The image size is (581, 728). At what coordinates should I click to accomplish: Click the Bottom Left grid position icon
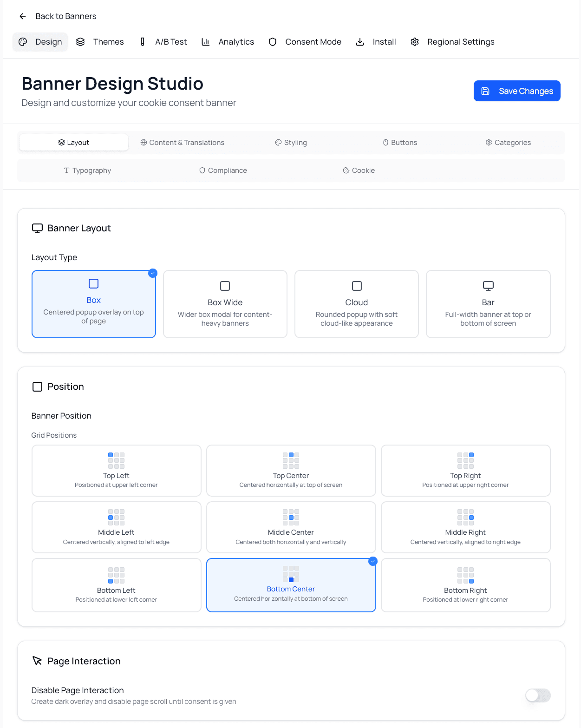pyautogui.click(x=116, y=575)
